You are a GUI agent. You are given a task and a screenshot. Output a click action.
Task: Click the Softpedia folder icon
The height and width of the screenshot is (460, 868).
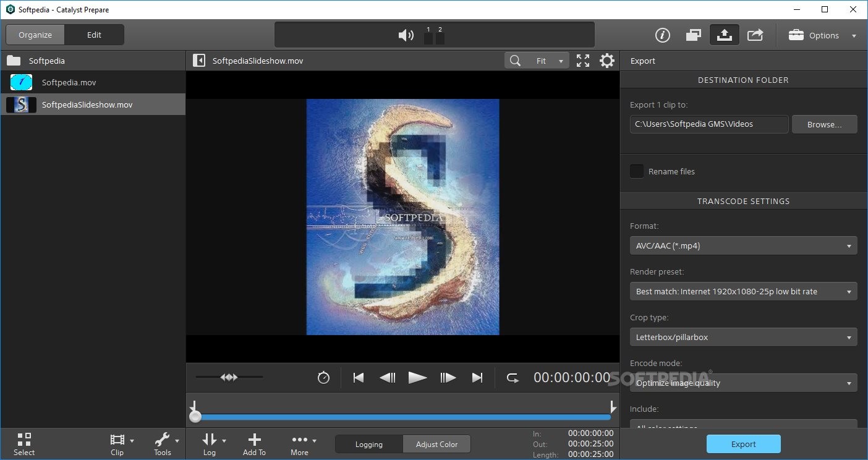pyautogui.click(x=14, y=61)
